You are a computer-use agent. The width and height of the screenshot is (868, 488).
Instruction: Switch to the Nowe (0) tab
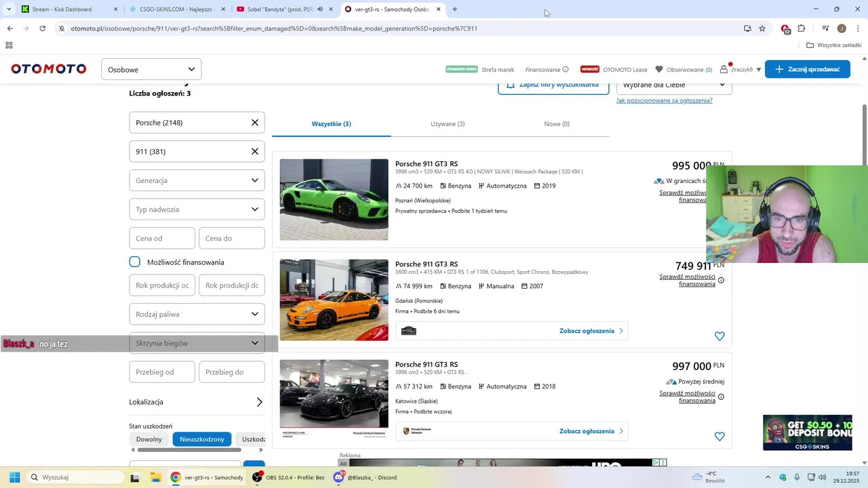tap(557, 124)
